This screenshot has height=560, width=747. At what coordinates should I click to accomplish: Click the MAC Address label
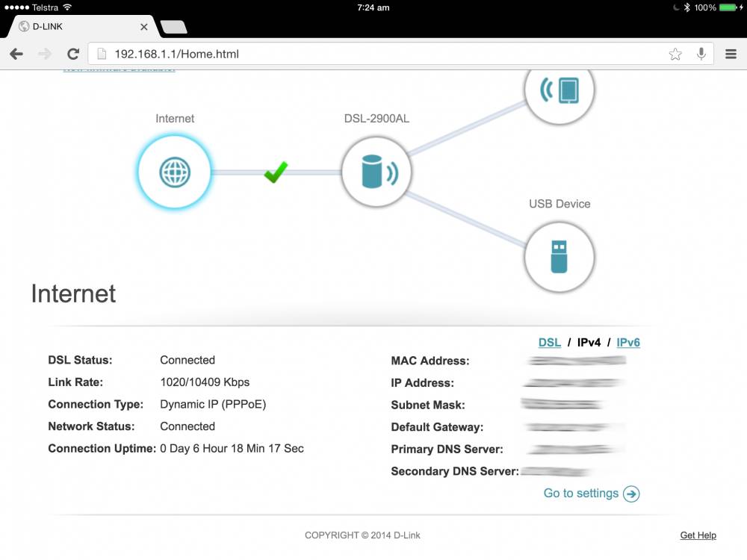click(430, 361)
